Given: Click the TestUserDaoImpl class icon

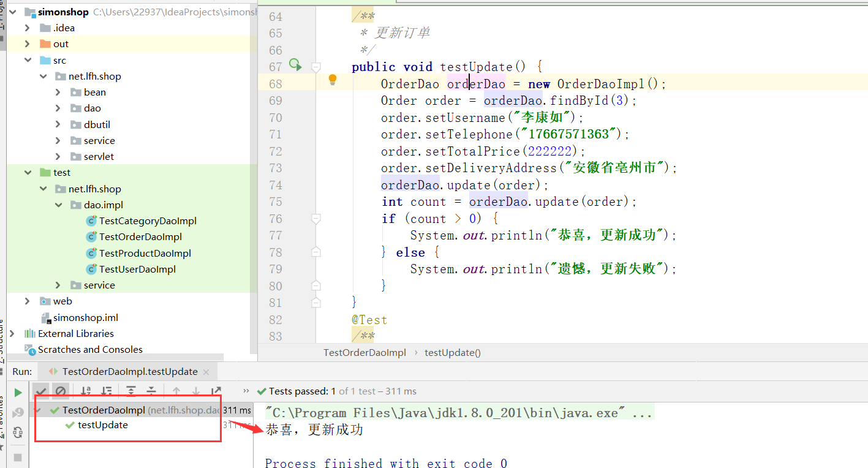Looking at the screenshot, I should (91, 269).
